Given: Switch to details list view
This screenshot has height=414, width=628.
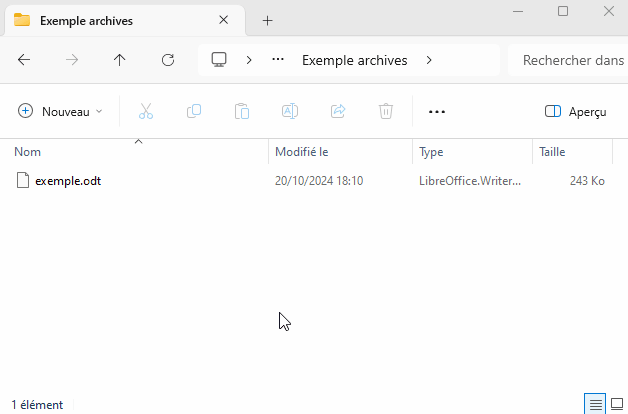Looking at the screenshot, I should (596, 404).
